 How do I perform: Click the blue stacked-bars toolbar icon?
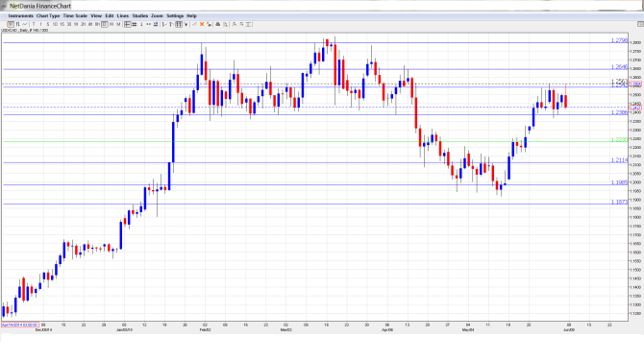(x=156, y=25)
